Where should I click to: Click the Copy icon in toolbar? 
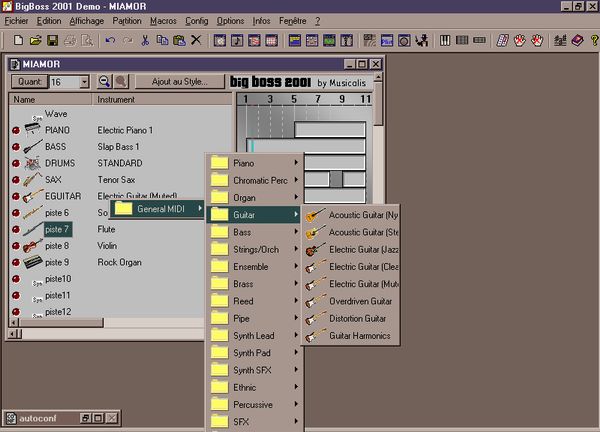(x=162, y=40)
